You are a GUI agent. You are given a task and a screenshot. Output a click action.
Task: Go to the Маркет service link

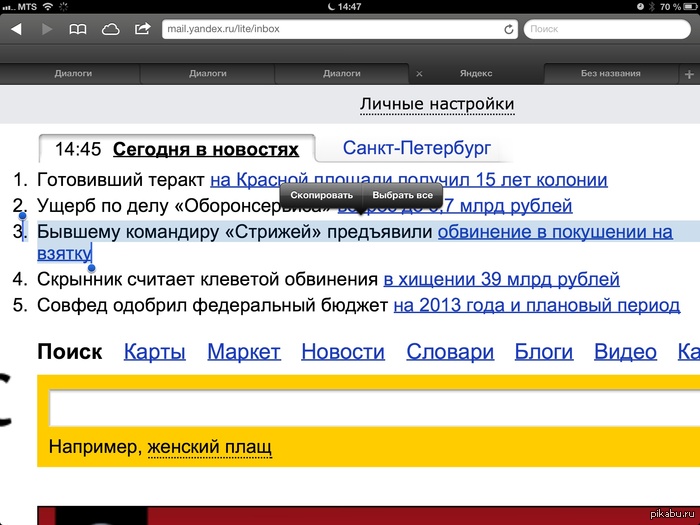pos(244,351)
